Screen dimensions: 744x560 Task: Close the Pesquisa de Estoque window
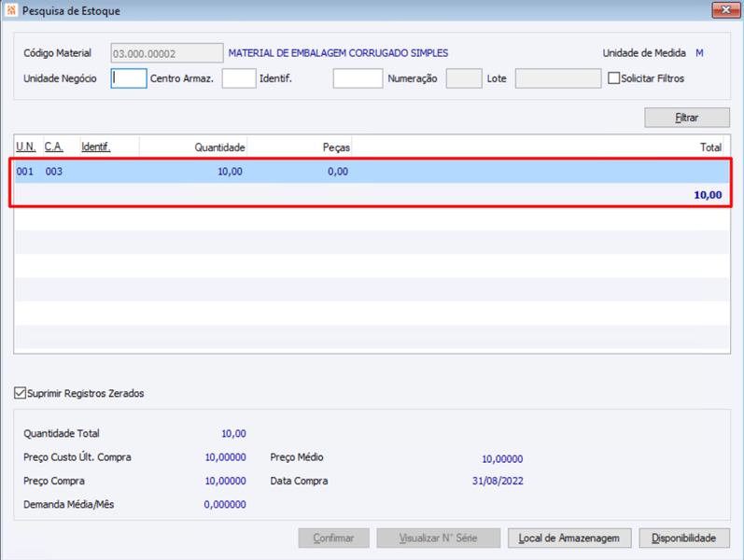(725, 10)
